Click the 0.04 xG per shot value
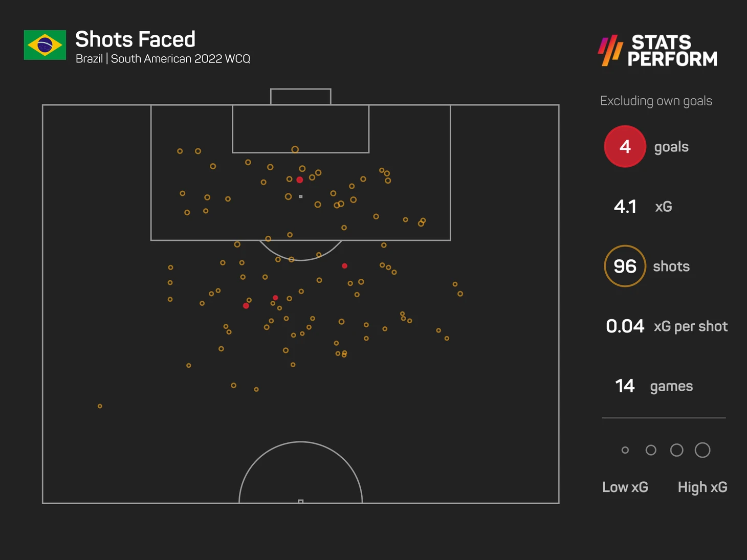This screenshot has width=747, height=560. (x=625, y=326)
